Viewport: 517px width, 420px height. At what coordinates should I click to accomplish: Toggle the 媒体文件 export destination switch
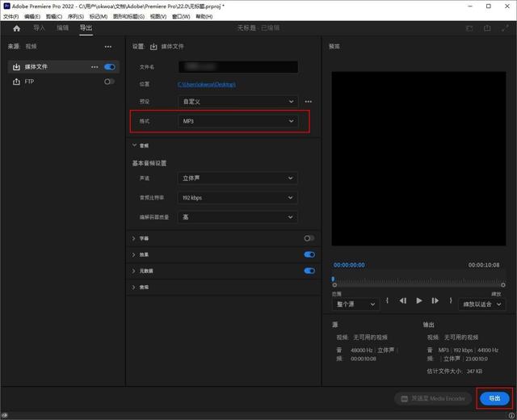[109, 66]
